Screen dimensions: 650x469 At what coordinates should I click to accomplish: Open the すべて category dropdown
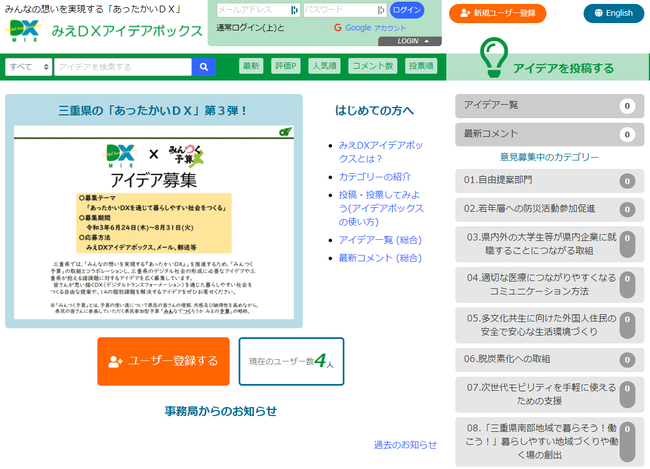pos(29,67)
